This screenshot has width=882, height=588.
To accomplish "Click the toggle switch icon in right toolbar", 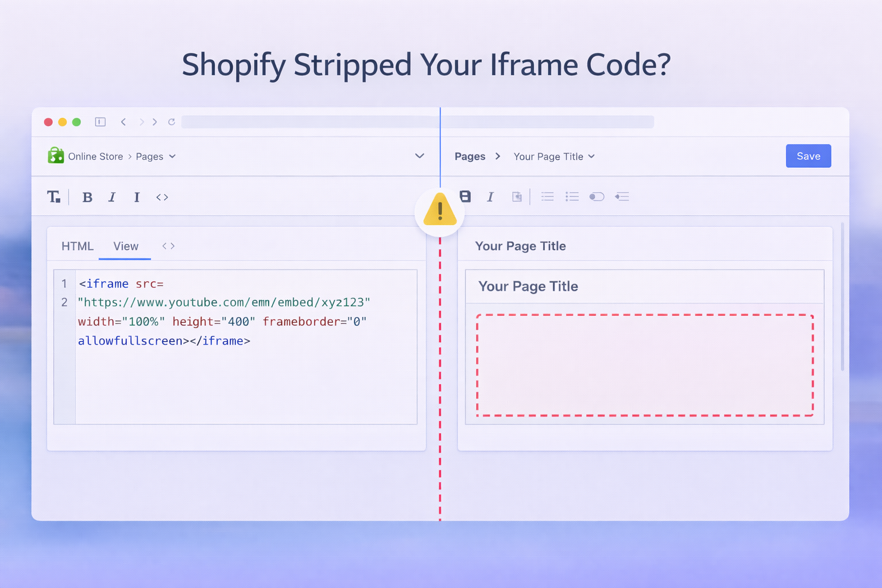I will [x=597, y=196].
